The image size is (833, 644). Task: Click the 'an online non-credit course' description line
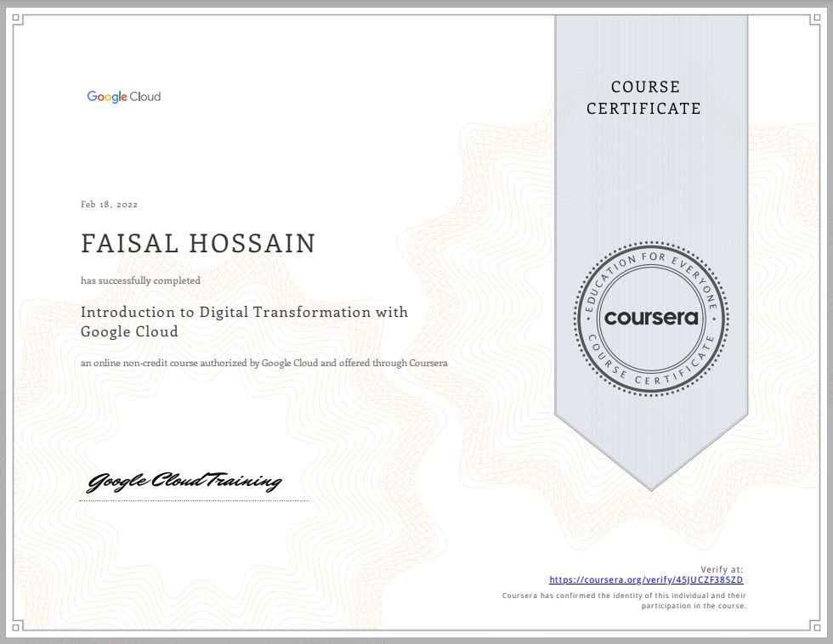(x=263, y=363)
